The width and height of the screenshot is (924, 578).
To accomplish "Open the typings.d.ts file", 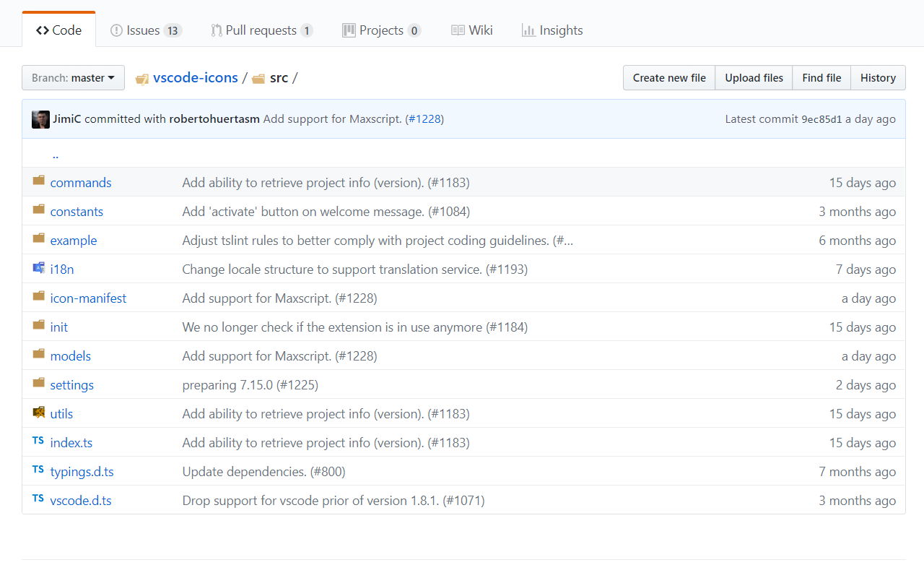I will point(82,472).
